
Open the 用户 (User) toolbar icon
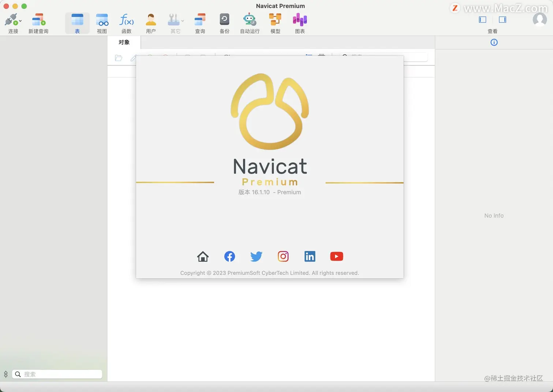[151, 19]
